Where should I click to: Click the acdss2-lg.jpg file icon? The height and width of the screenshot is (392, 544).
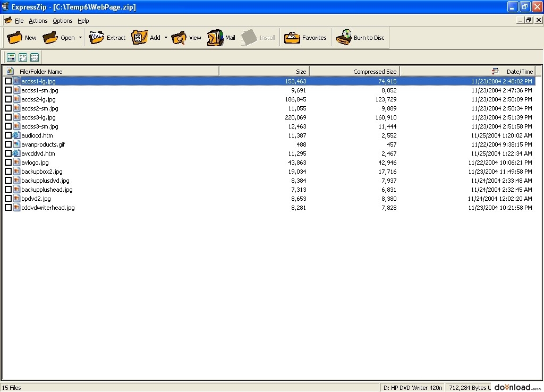[x=16, y=99]
